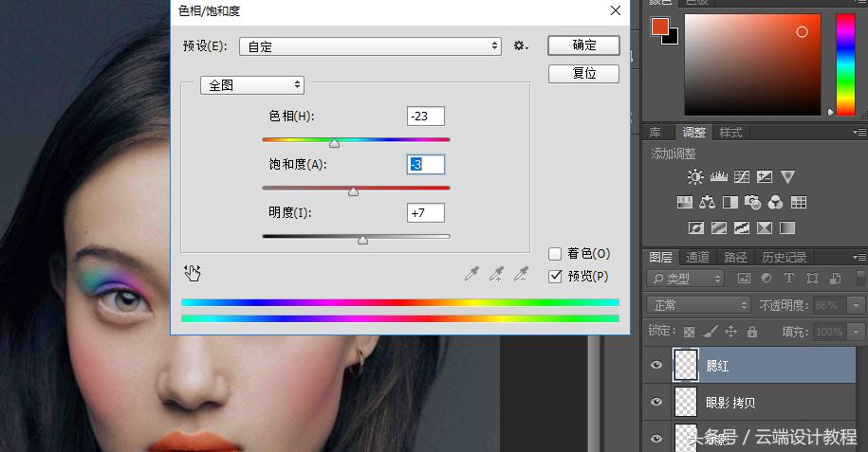The image size is (868, 452).
Task: Add a Color Lookup adjustment (grid icon)
Action: [x=798, y=203]
